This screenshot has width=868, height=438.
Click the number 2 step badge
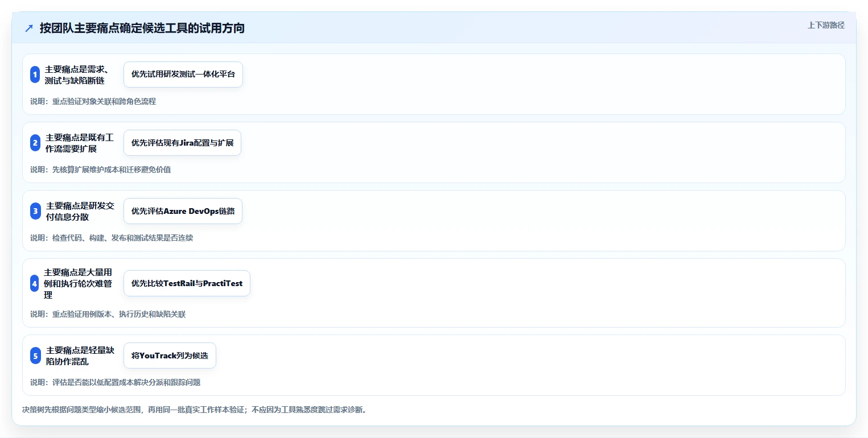click(x=35, y=143)
